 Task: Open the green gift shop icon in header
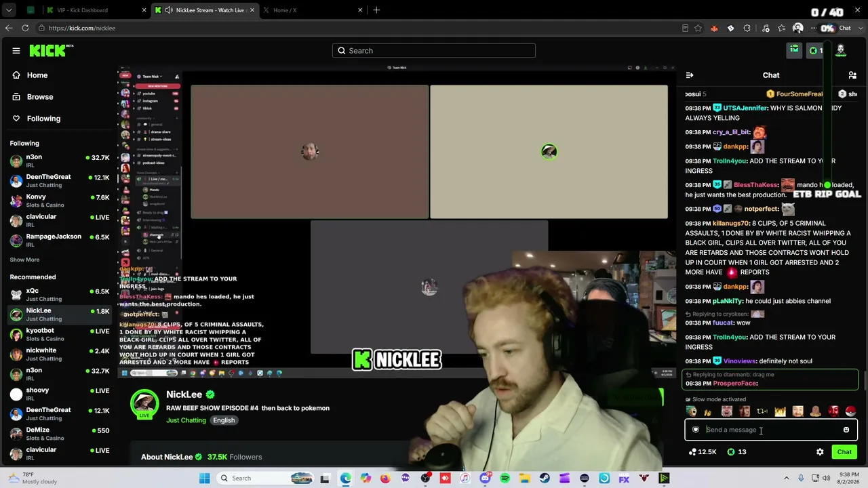point(793,50)
